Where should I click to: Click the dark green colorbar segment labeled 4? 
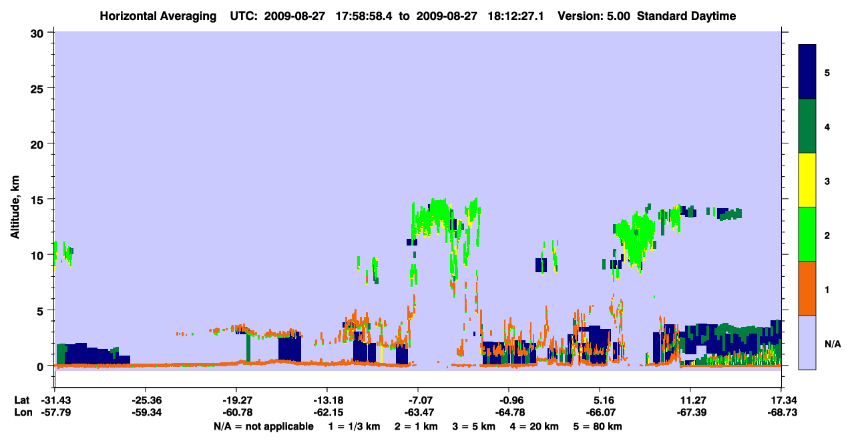pos(807,126)
